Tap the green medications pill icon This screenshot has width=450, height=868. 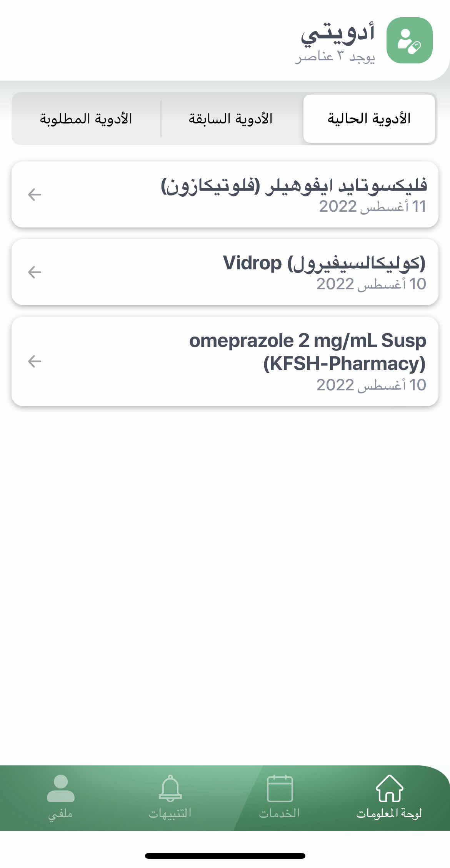409,40
